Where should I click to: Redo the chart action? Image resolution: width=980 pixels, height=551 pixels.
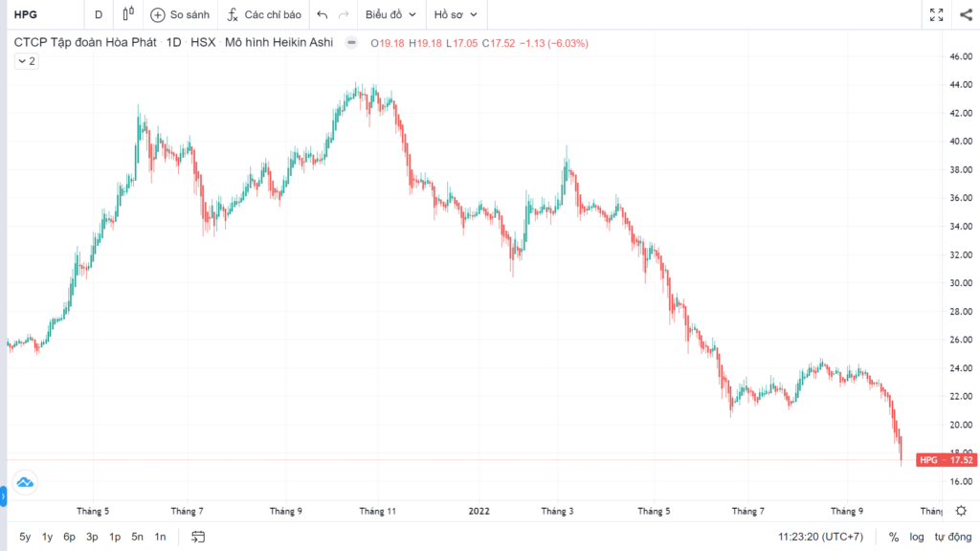344,14
